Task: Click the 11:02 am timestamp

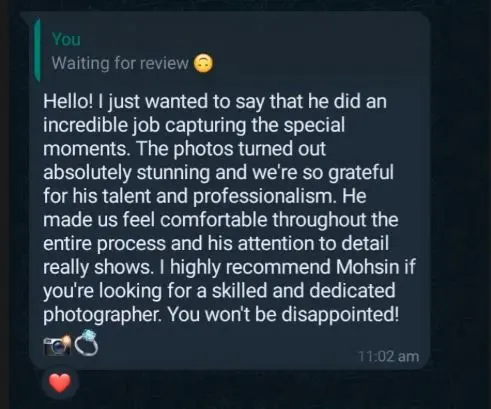Action: coord(388,356)
